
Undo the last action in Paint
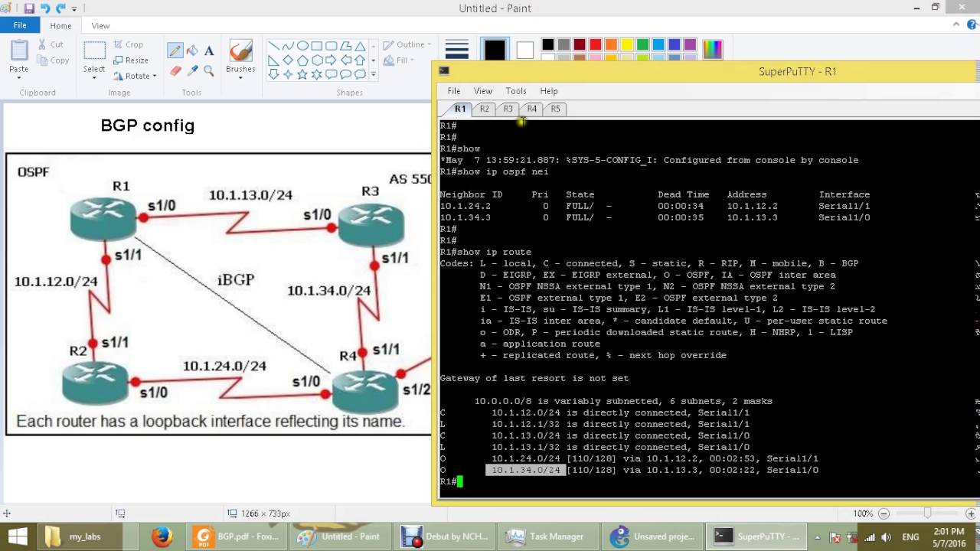click(45, 8)
